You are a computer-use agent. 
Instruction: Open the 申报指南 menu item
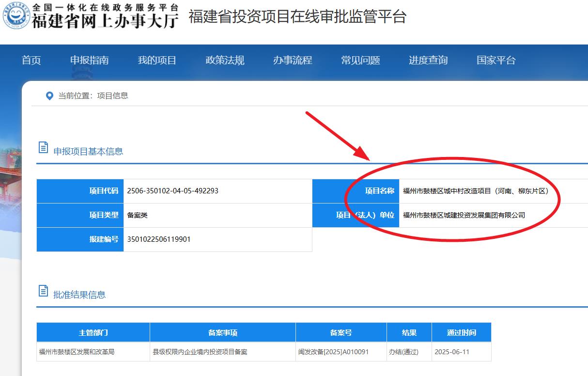click(x=90, y=60)
